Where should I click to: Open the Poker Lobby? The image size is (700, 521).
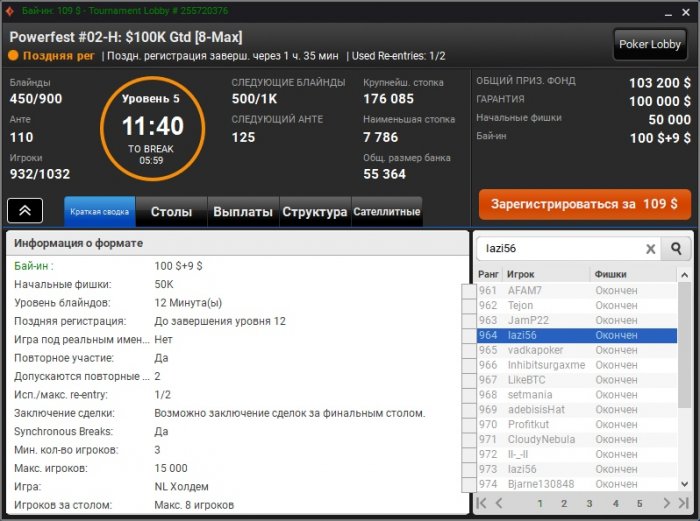coord(650,44)
